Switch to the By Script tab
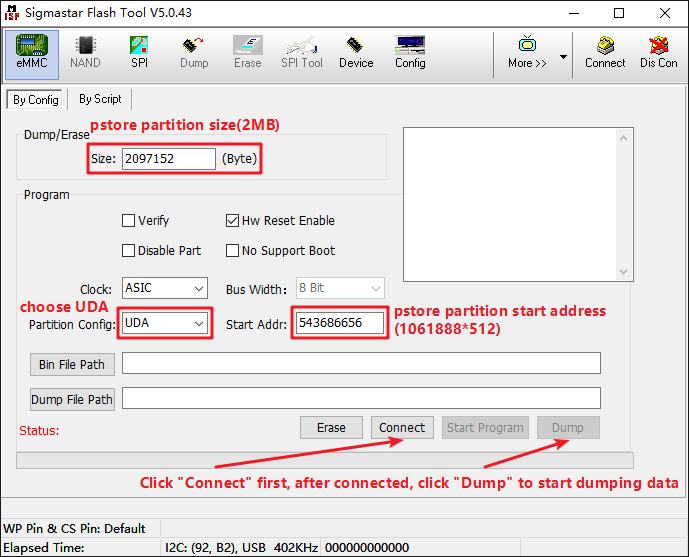This screenshot has width=689, height=557. [100, 99]
